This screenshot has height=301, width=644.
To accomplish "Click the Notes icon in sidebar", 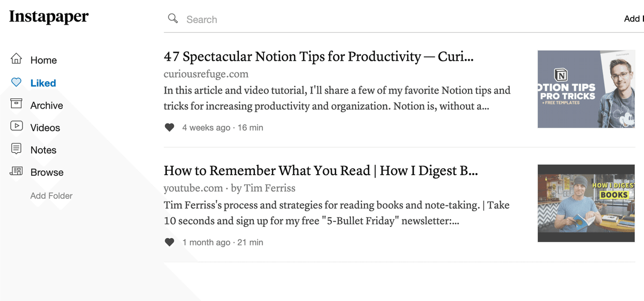I will (x=17, y=148).
